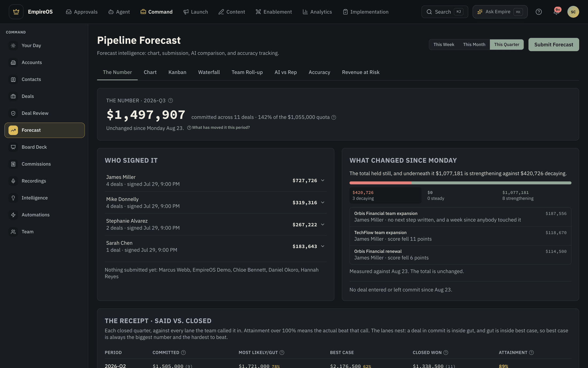
Task: Click the Intelligence lightbulb icon
Action: coord(13,198)
